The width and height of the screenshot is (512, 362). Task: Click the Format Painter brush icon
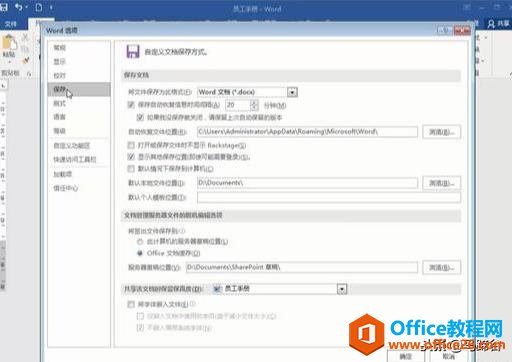pyautogui.click(x=25, y=60)
